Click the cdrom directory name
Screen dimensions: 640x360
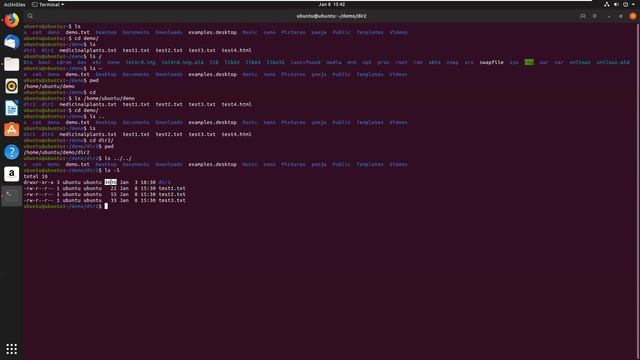[64, 62]
